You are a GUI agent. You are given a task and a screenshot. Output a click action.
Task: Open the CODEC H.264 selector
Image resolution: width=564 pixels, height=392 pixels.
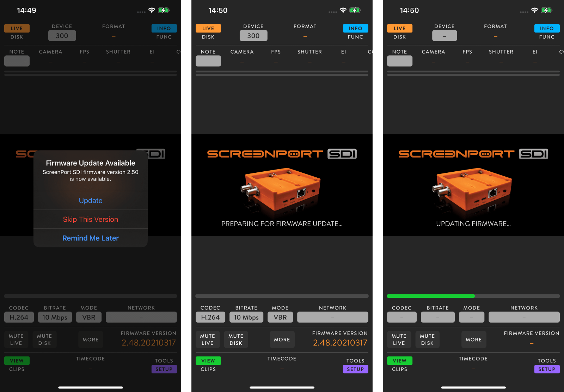click(x=19, y=317)
